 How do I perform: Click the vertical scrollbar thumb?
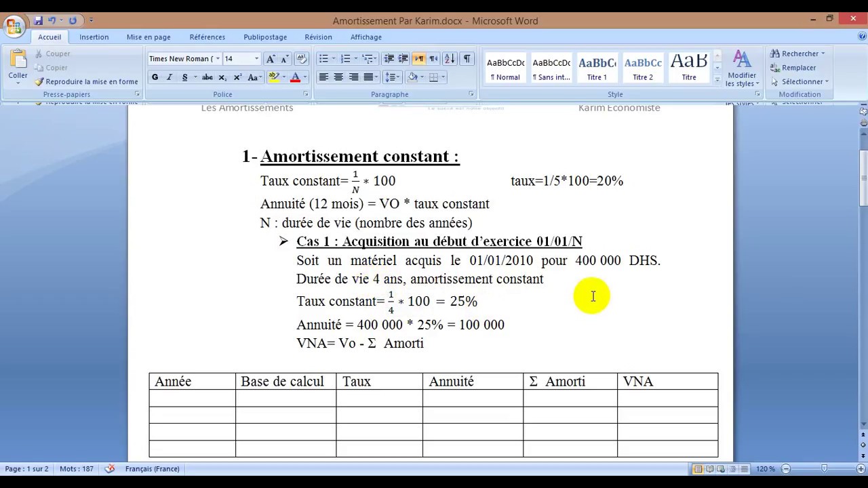[863, 178]
